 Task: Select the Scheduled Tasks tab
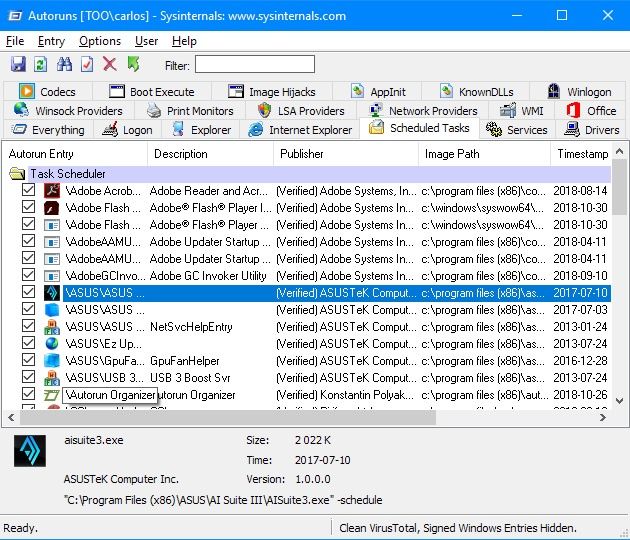pyautogui.click(x=419, y=128)
